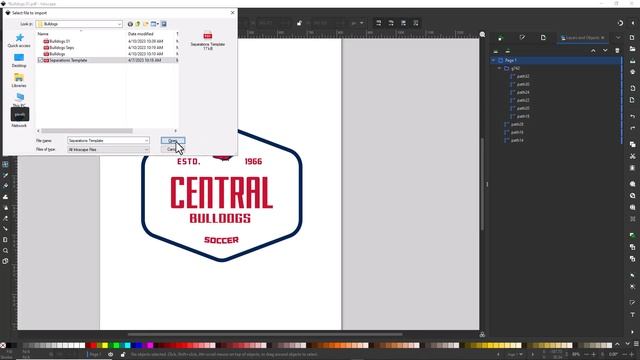Pick the green palette swatch

(x=116, y=345)
